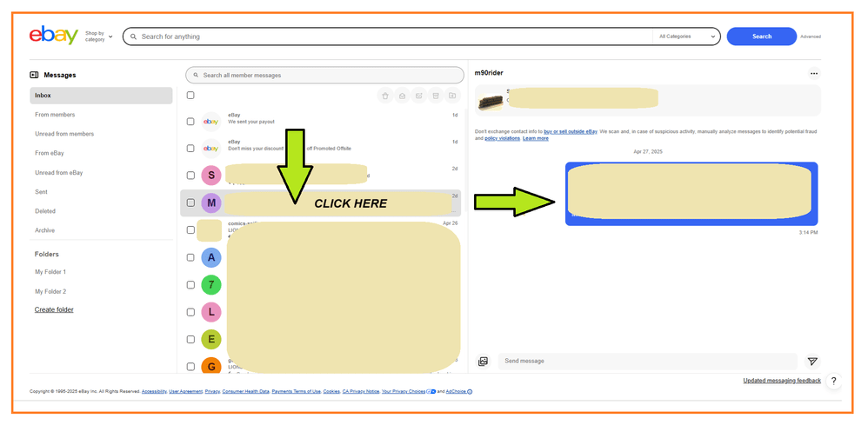Click the 'buy or sell outside eBay' link
Viewport: 868px width, 425px height.
click(571, 132)
